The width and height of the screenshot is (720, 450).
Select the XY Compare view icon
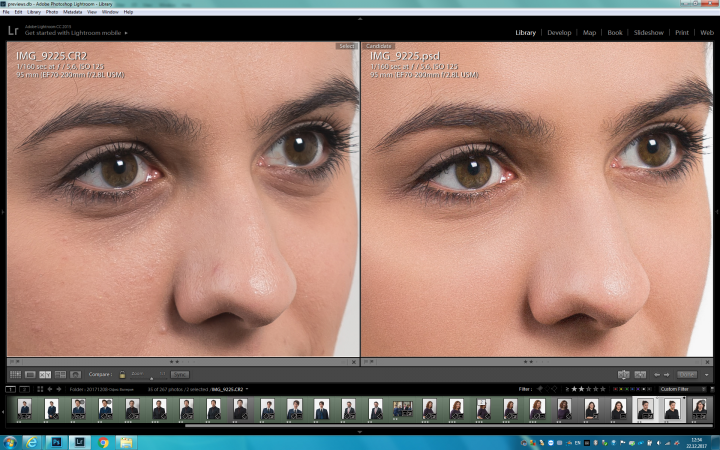[45, 375]
